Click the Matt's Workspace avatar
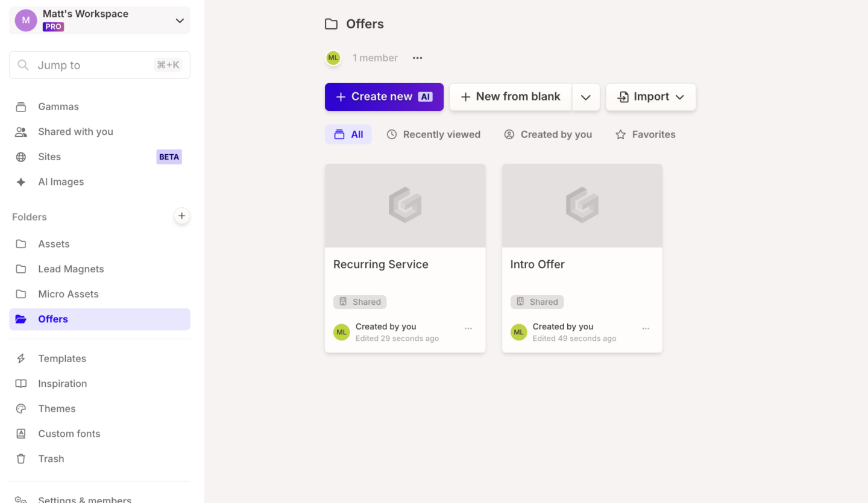 pos(26,20)
